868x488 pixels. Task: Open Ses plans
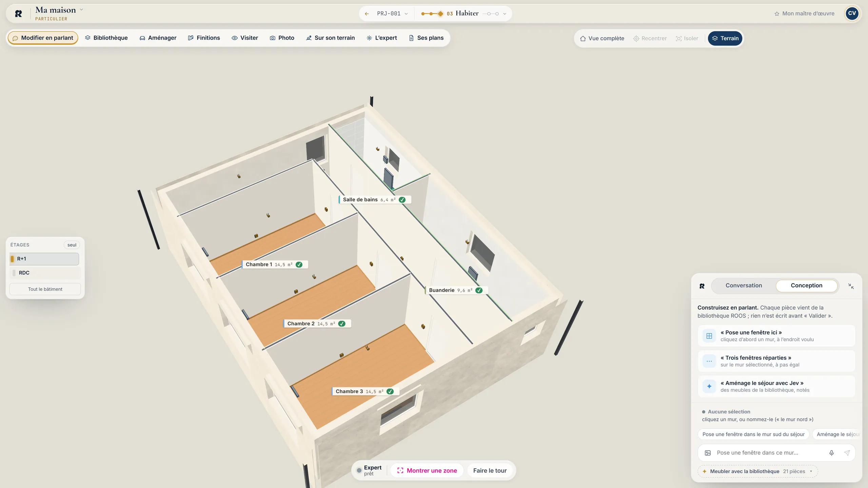pos(426,38)
